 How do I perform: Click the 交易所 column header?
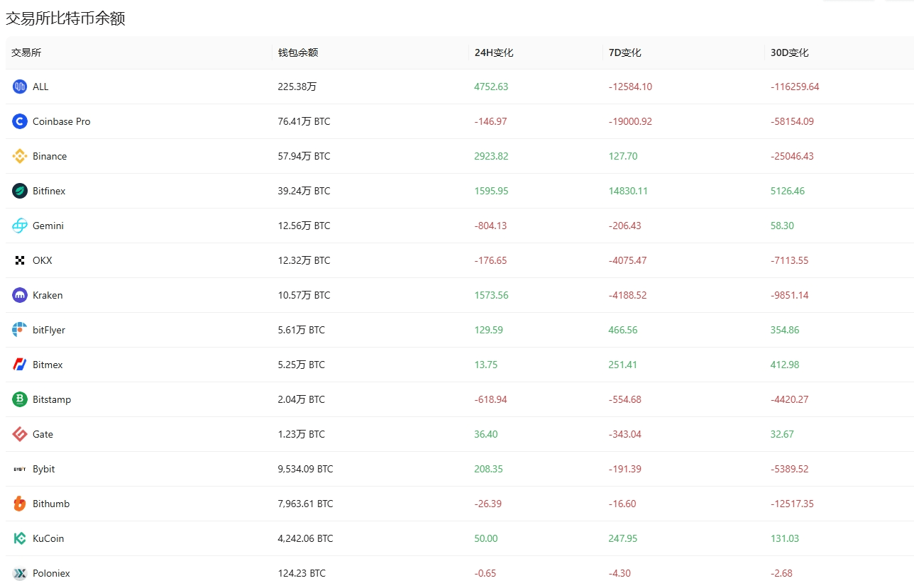pos(26,52)
